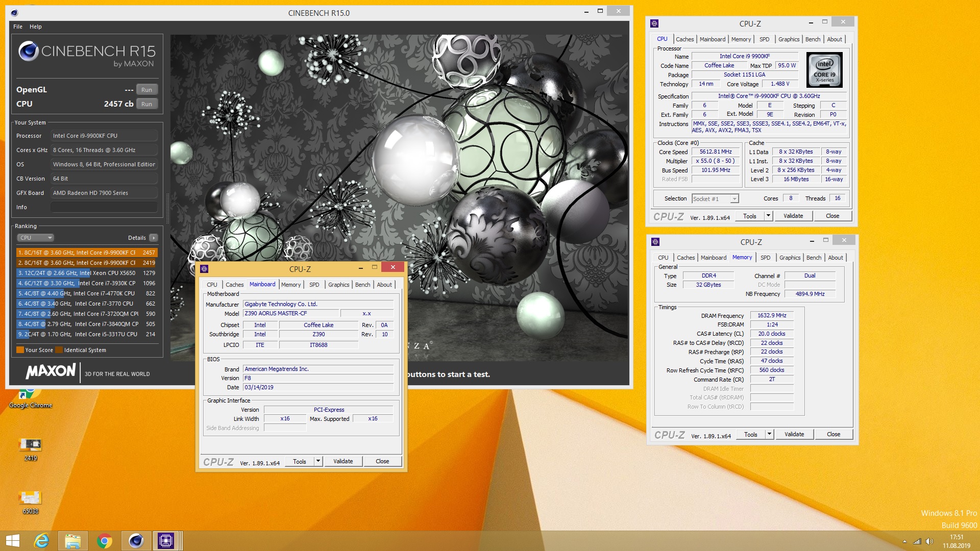Open the Help menu in Cinebench
The image size is (980, 551).
pos(36,27)
